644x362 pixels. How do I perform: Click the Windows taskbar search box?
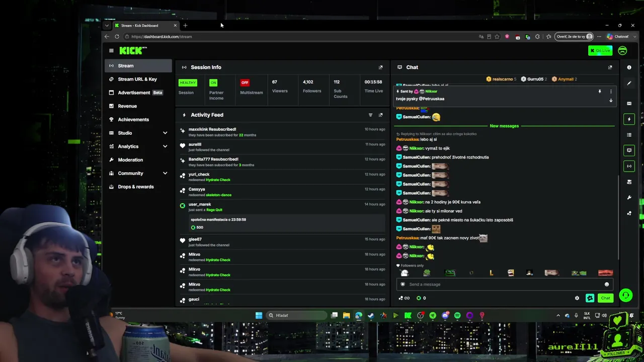pyautogui.click(x=296, y=316)
